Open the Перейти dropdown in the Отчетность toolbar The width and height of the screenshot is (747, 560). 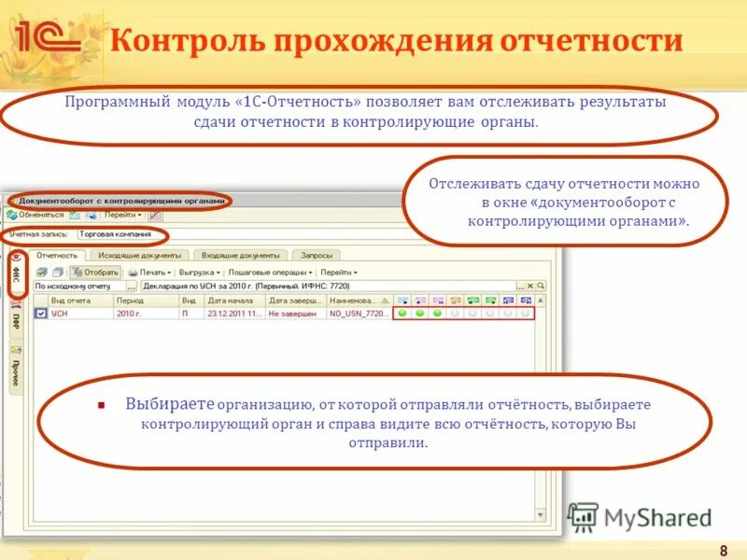pyautogui.click(x=339, y=273)
